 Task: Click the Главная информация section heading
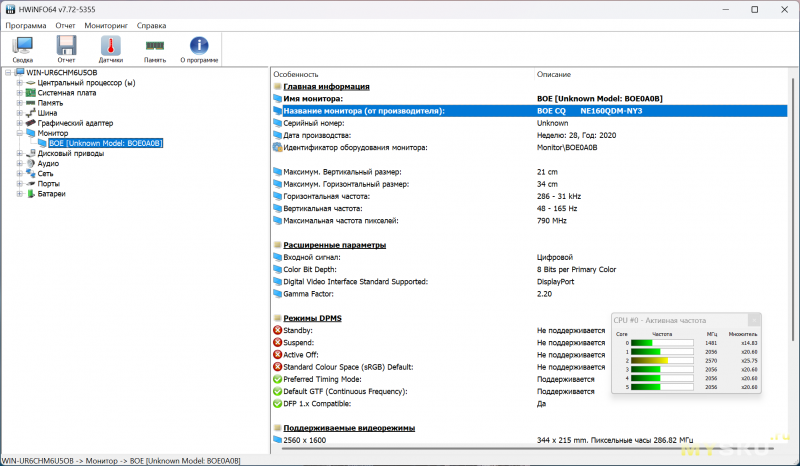pos(326,87)
